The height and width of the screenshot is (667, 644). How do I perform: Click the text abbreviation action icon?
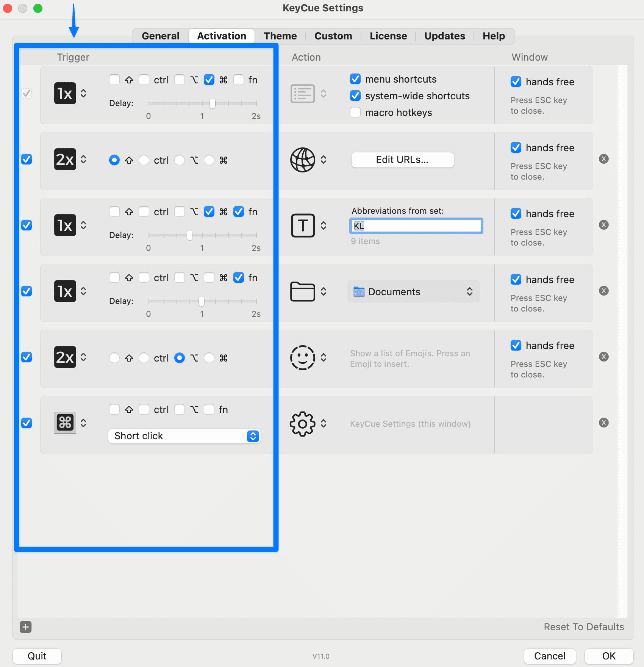pos(303,225)
